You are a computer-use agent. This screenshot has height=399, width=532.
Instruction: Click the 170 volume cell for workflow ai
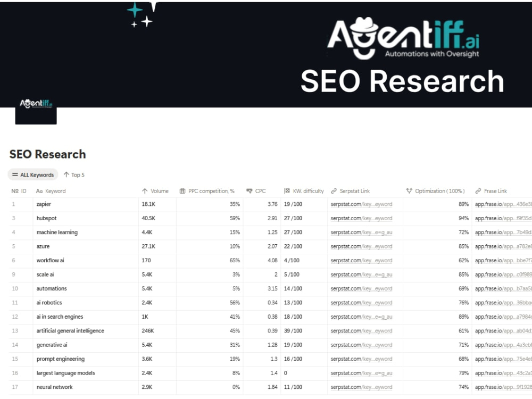157,261
